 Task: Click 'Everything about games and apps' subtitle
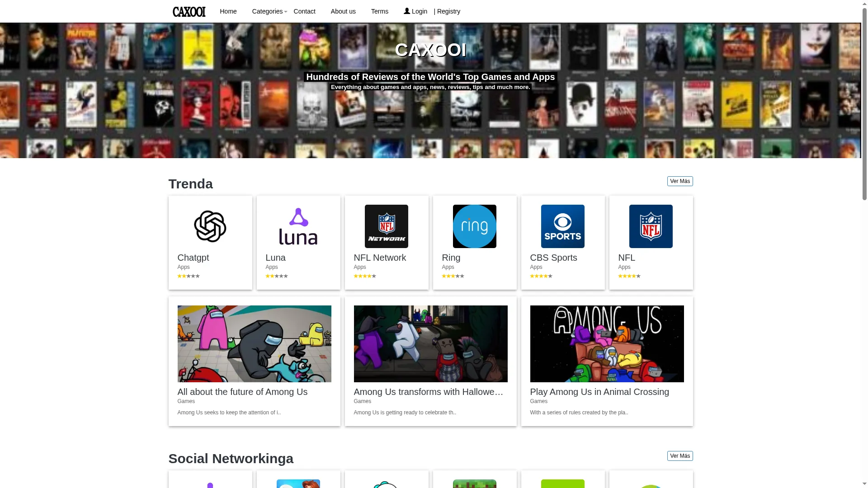[x=430, y=87]
